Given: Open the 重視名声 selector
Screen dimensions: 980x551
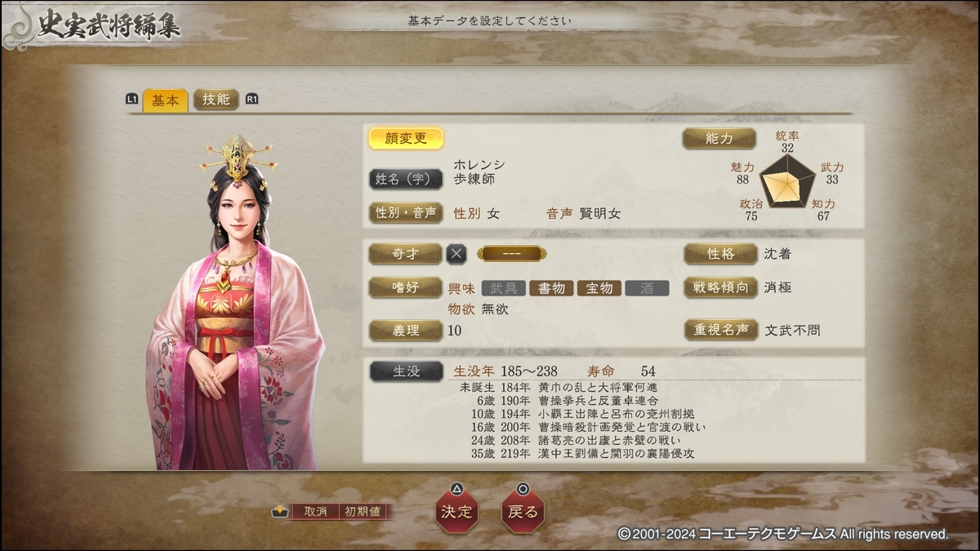Looking at the screenshot, I should pos(721,330).
